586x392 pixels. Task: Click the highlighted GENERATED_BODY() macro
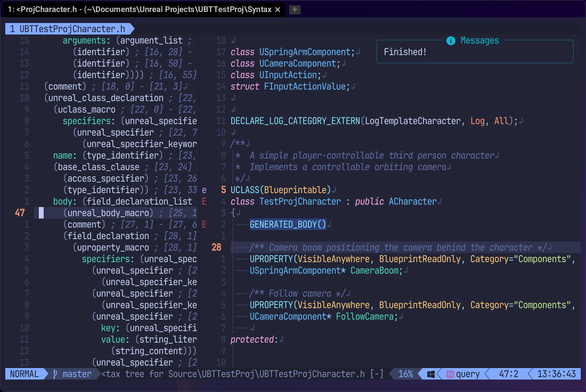point(288,224)
